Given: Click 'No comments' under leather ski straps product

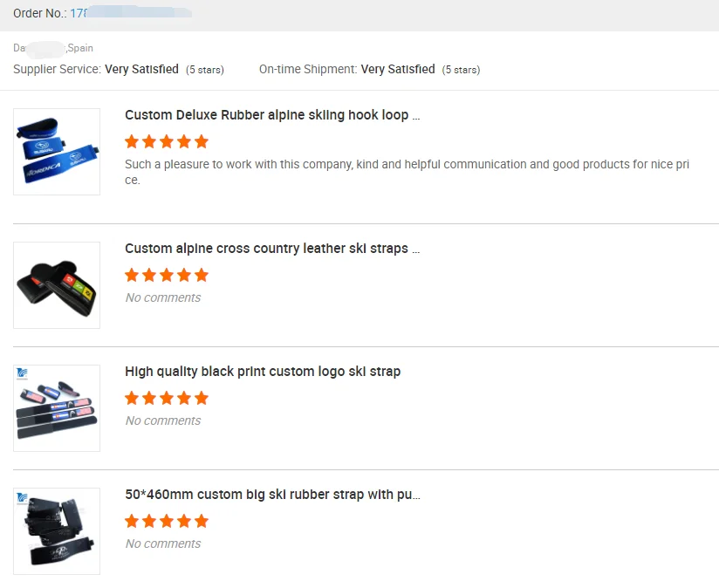Looking at the screenshot, I should click(163, 297).
